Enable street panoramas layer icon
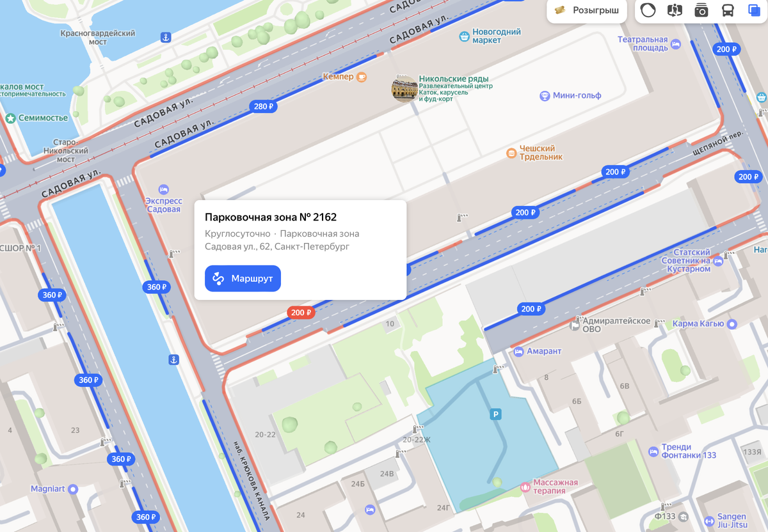The image size is (768, 532). click(x=675, y=10)
